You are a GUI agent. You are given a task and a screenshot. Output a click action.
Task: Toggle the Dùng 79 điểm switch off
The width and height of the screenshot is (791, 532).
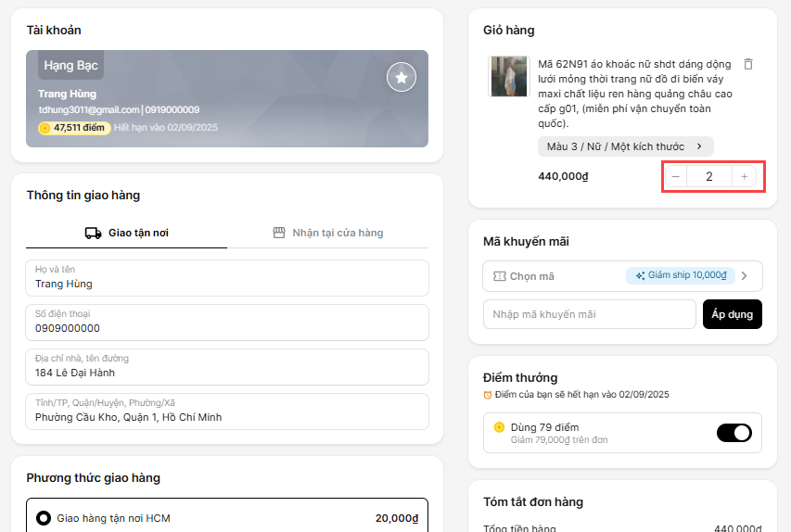[x=734, y=433]
